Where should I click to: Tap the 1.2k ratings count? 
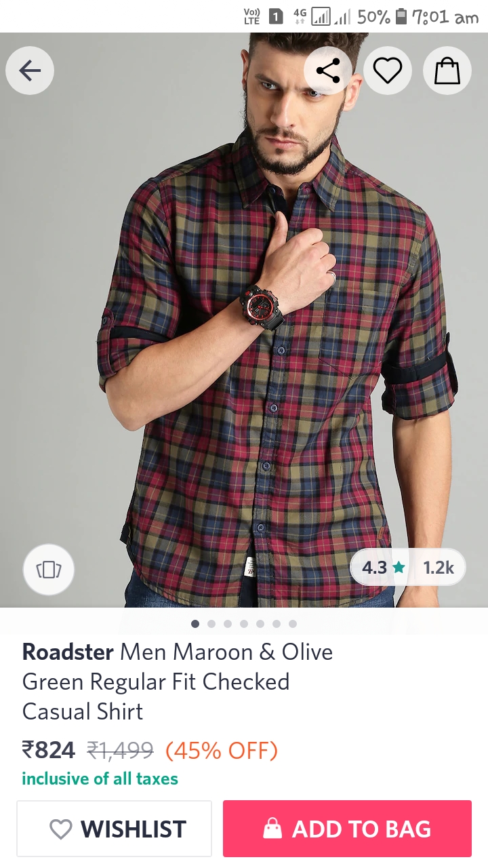(x=439, y=567)
